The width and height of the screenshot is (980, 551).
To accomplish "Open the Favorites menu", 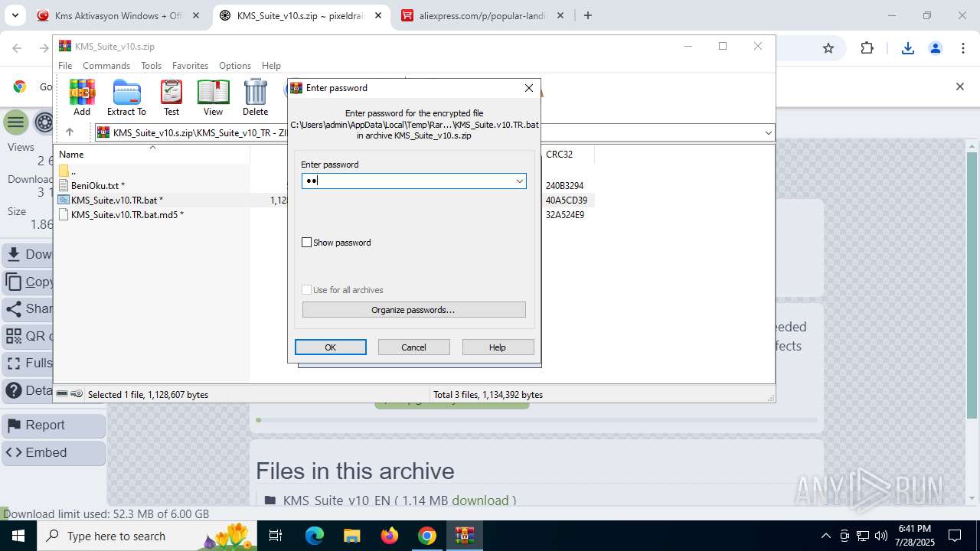I will [190, 66].
